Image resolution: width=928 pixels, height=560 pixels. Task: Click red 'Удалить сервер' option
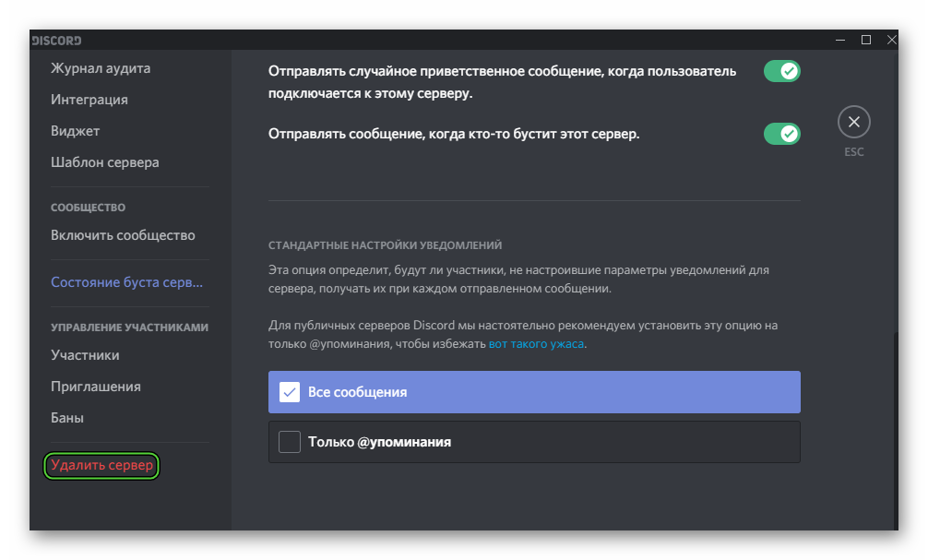(x=101, y=465)
